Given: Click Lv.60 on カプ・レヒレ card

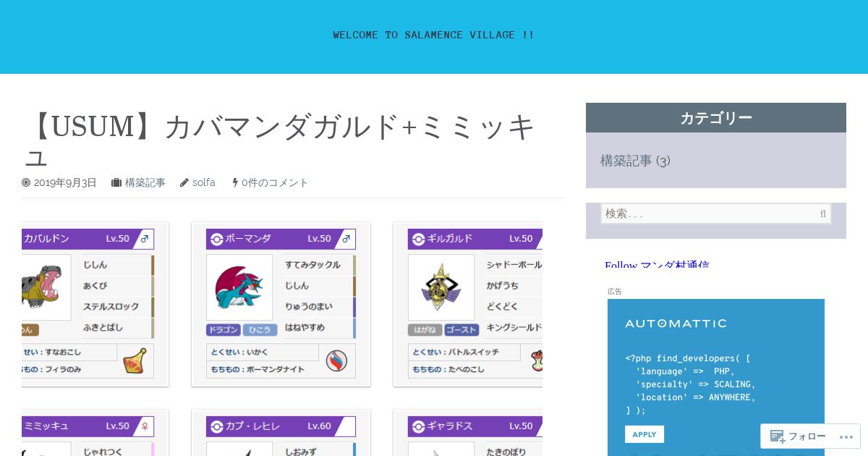Looking at the screenshot, I should tap(319, 426).
